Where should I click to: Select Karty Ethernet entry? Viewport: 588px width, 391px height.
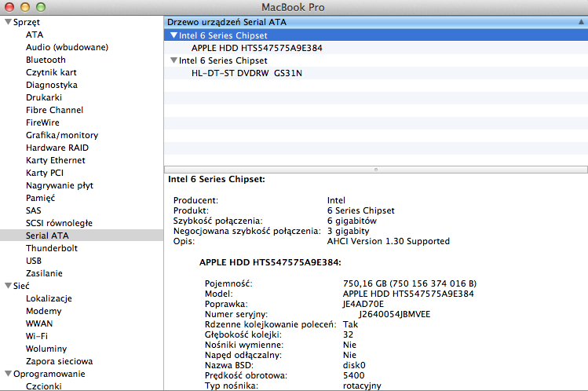coord(55,160)
